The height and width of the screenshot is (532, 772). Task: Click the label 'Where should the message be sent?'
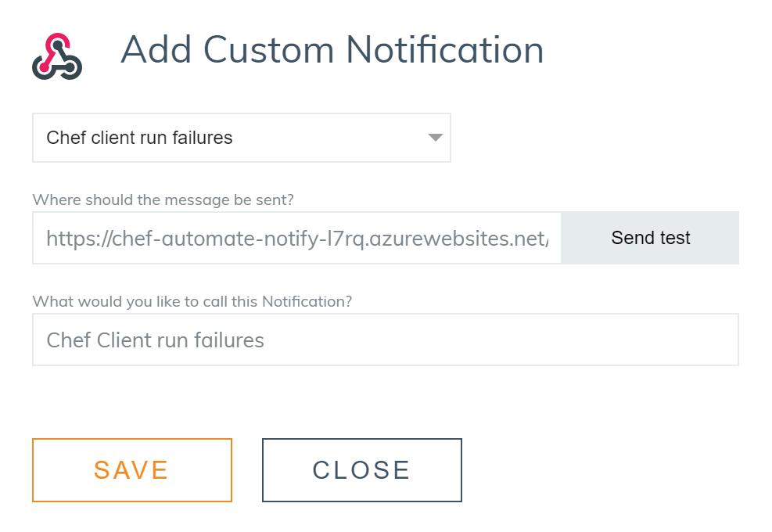tap(163, 200)
